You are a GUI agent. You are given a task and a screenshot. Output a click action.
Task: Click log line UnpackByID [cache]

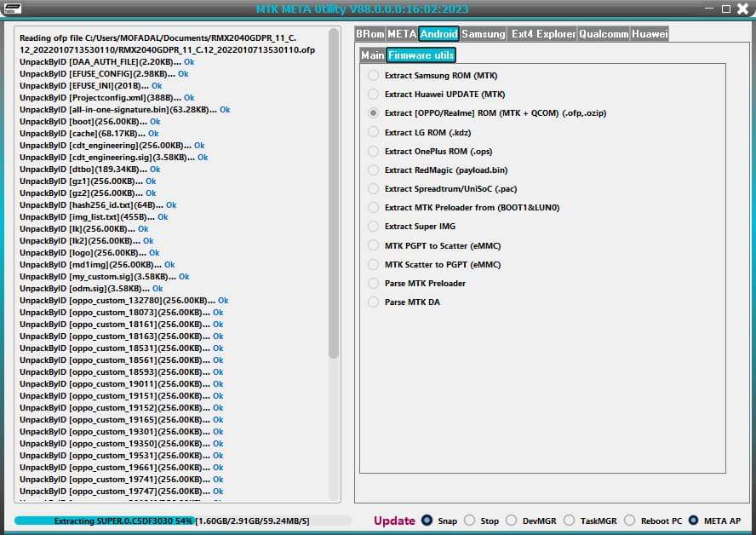point(89,133)
